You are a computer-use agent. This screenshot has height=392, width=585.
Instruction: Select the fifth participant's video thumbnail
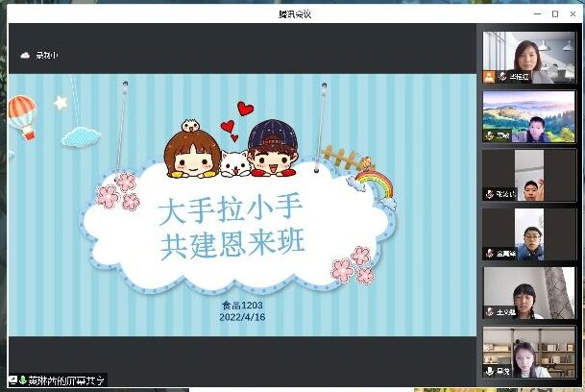coord(529,292)
